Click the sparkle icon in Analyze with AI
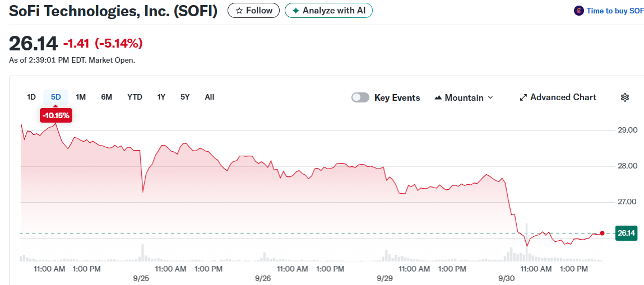The height and width of the screenshot is (285, 644). (296, 11)
